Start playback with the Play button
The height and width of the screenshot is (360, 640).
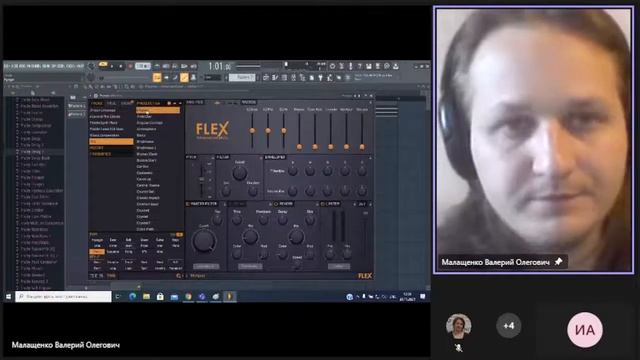click(112, 66)
